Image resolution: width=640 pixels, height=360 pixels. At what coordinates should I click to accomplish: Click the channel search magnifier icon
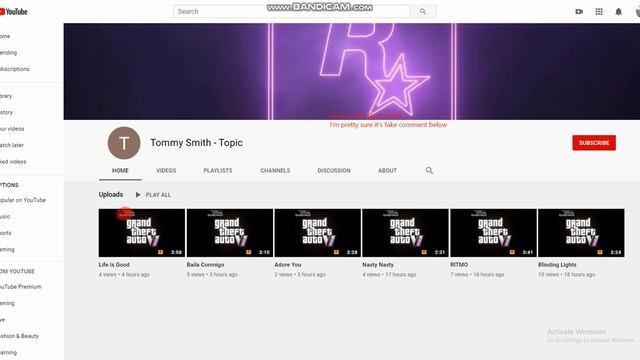point(429,170)
